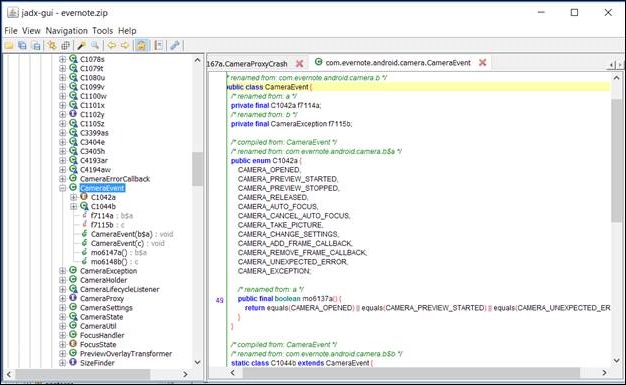This screenshot has width=626, height=385.
Task: Open the View menu
Action: click(x=31, y=31)
